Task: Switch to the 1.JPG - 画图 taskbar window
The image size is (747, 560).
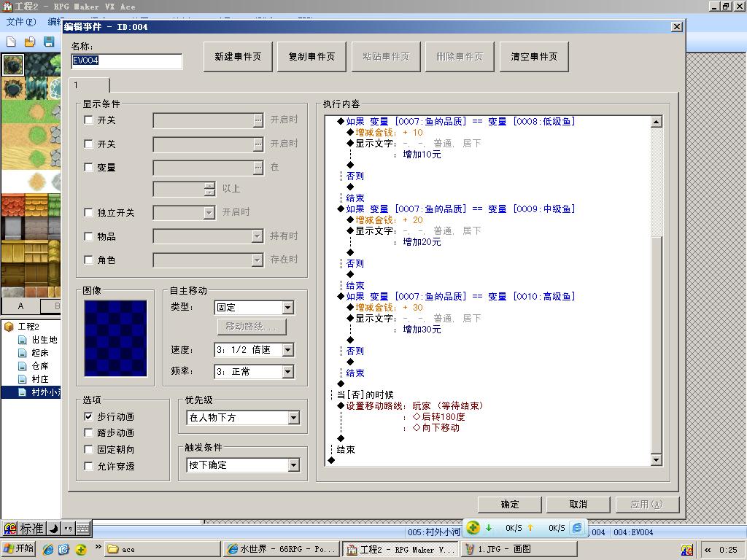Action: (x=519, y=550)
